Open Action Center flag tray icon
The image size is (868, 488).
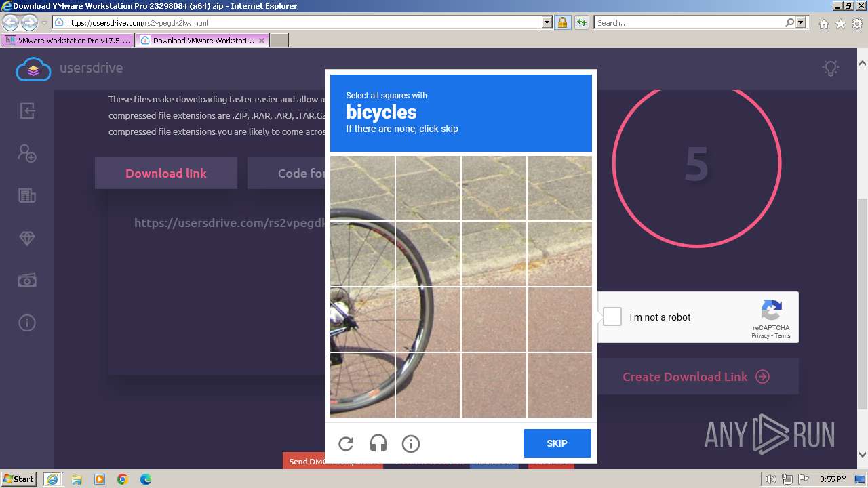point(804,479)
